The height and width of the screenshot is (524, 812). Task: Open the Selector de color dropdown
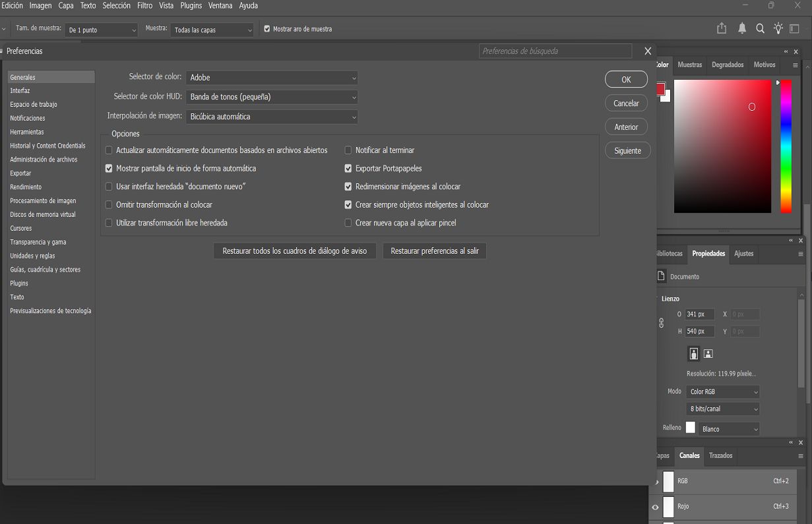[272, 77]
